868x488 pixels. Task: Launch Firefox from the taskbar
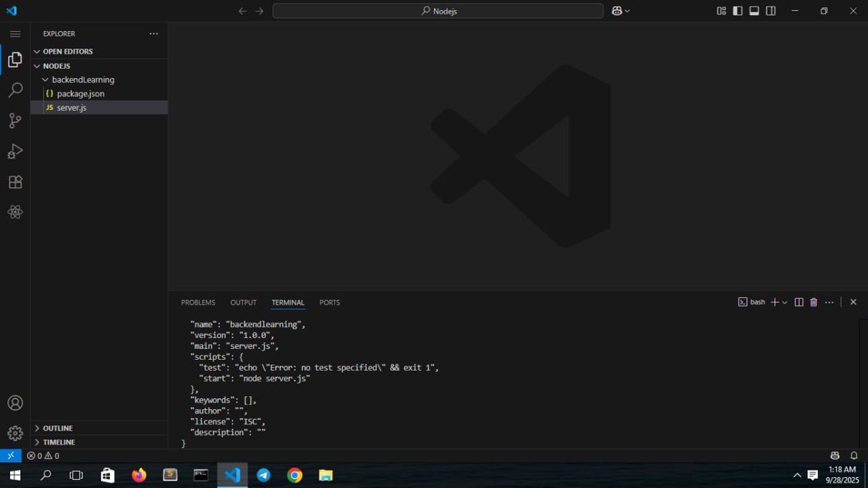[x=139, y=476]
